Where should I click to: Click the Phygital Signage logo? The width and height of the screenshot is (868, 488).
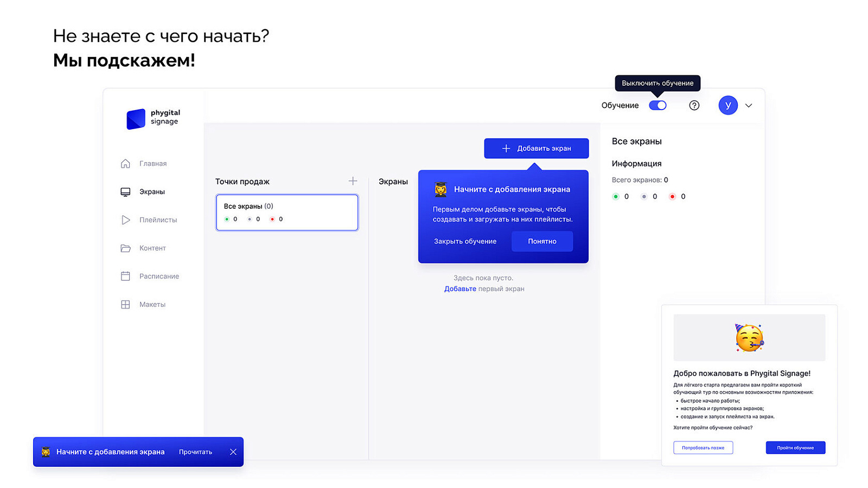tap(153, 118)
